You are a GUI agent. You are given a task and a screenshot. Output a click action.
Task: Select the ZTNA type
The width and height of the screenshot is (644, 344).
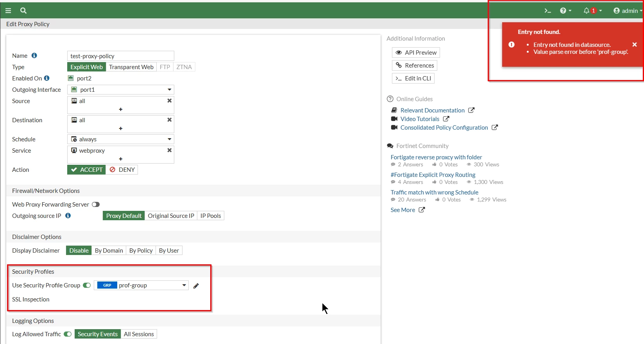[184, 67]
